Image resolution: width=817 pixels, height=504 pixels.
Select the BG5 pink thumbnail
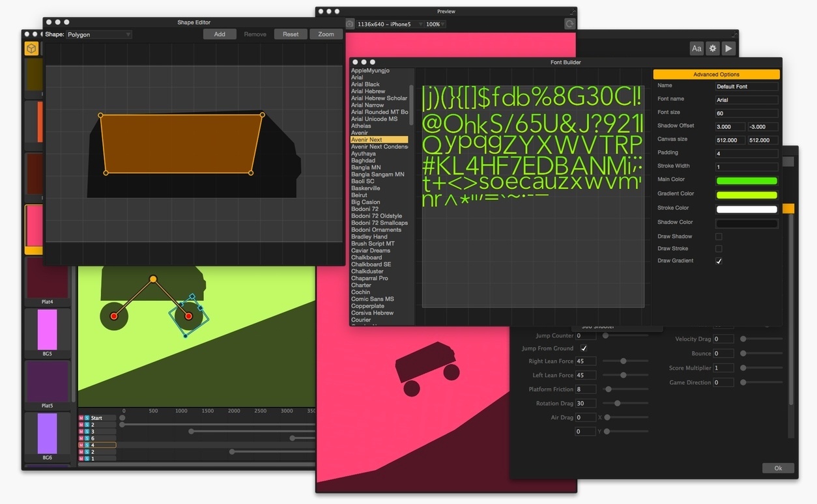[47, 330]
